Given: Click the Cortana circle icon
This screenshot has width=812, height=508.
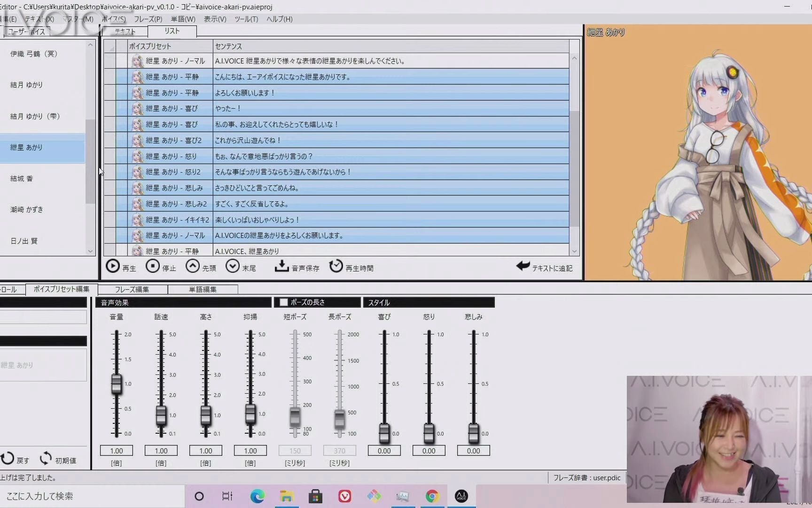Looking at the screenshot, I should click(x=199, y=496).
